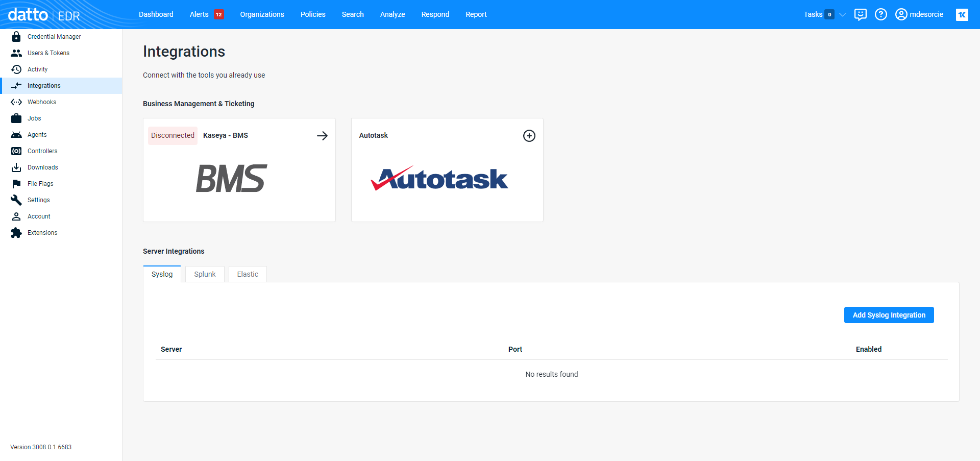Open the Settings sidebar link
The width and height of the screenshot is (980, 461).
39,200
